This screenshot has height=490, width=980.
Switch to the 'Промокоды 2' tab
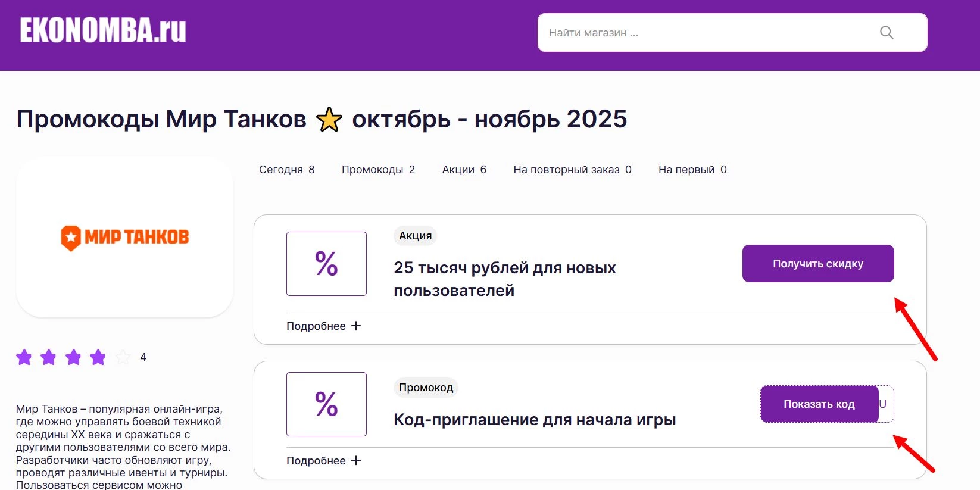378,170
